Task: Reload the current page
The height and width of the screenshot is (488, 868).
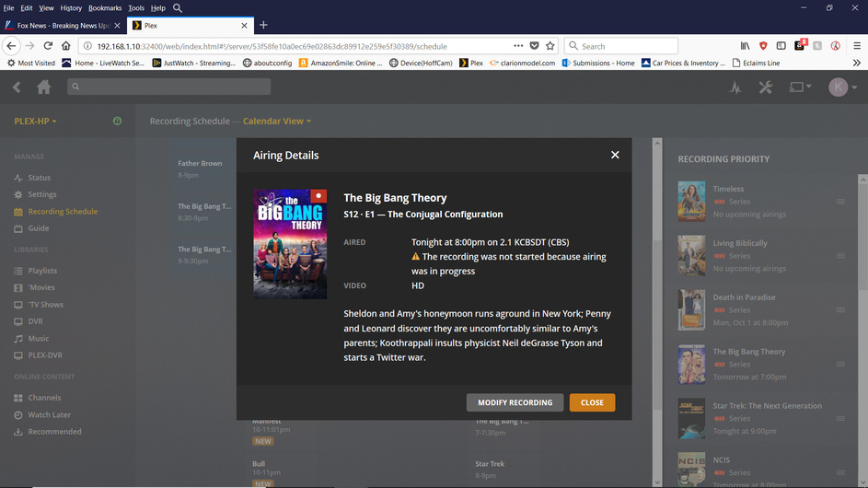Action: (x=48, y=46)
